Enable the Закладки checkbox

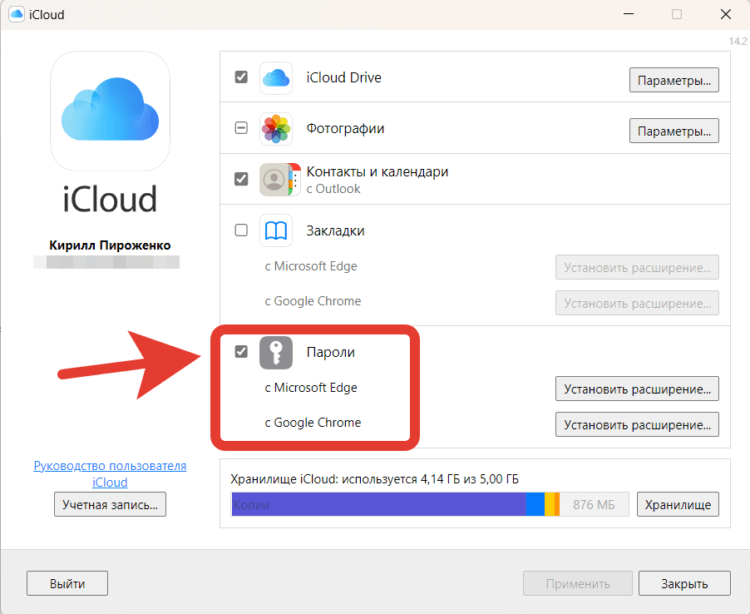click(241, 230)
